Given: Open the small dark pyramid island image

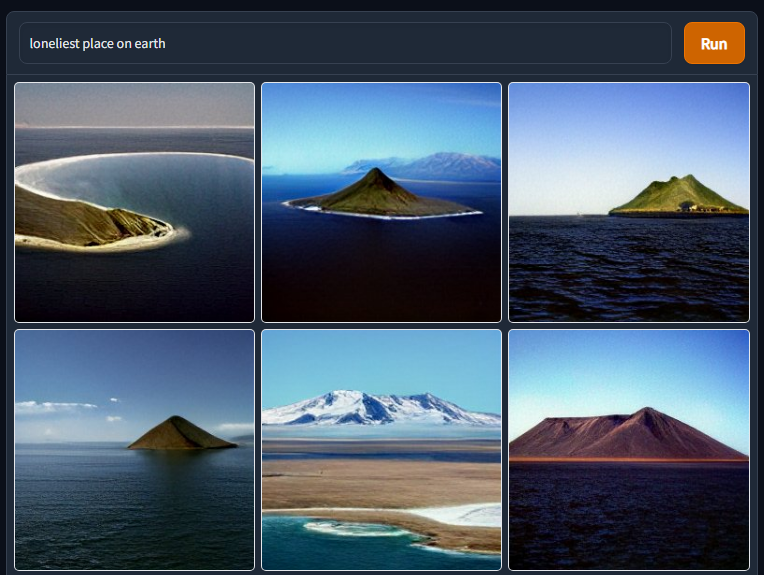Looking at the screenshot, I should [x=134, y=450].
